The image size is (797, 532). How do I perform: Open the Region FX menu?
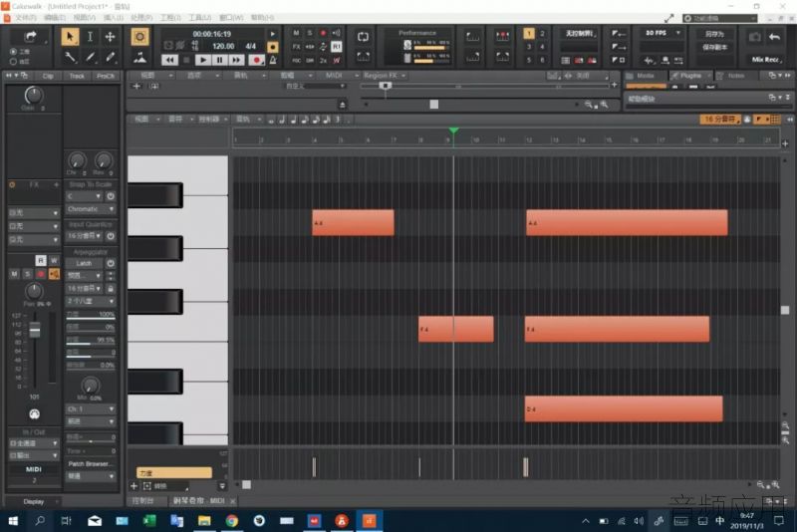(x=385, y=75)
